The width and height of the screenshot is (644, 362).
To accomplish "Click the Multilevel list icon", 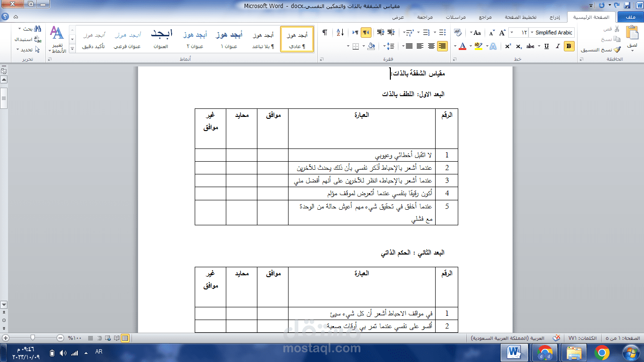I will point(410,33).
